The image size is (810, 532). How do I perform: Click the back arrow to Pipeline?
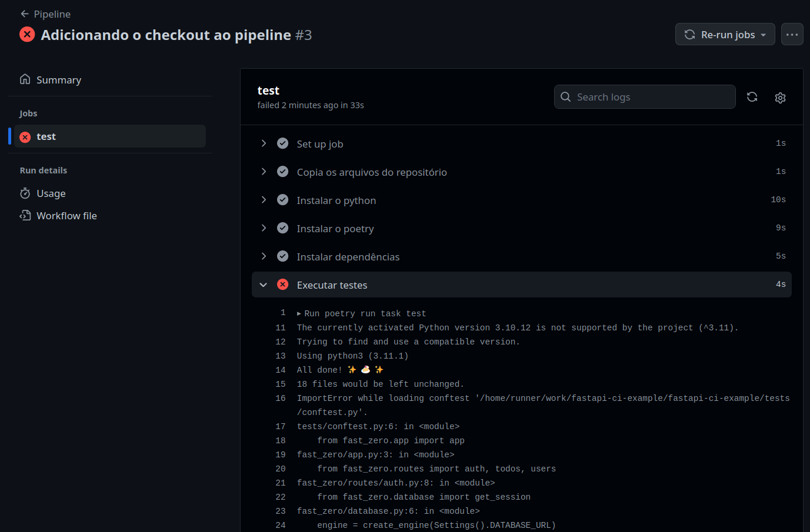[25, 14]
